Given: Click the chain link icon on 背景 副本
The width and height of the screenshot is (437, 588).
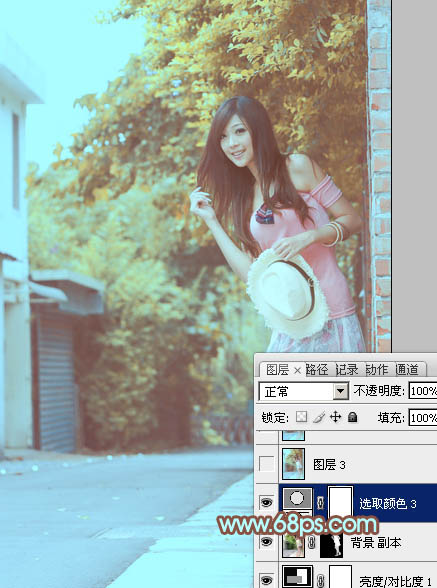Looking at the screenshot, I should (311, 542).
